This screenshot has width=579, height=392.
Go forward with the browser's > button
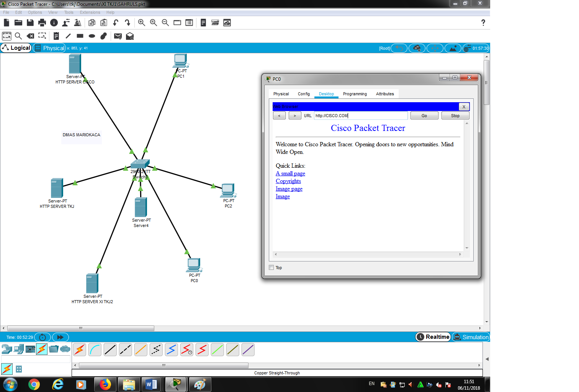tap(295, 116)
